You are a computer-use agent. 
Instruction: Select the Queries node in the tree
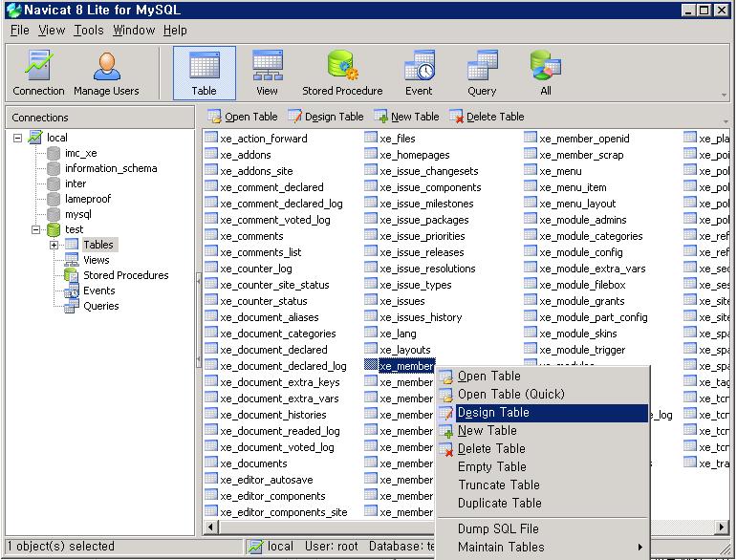[101, 306]
